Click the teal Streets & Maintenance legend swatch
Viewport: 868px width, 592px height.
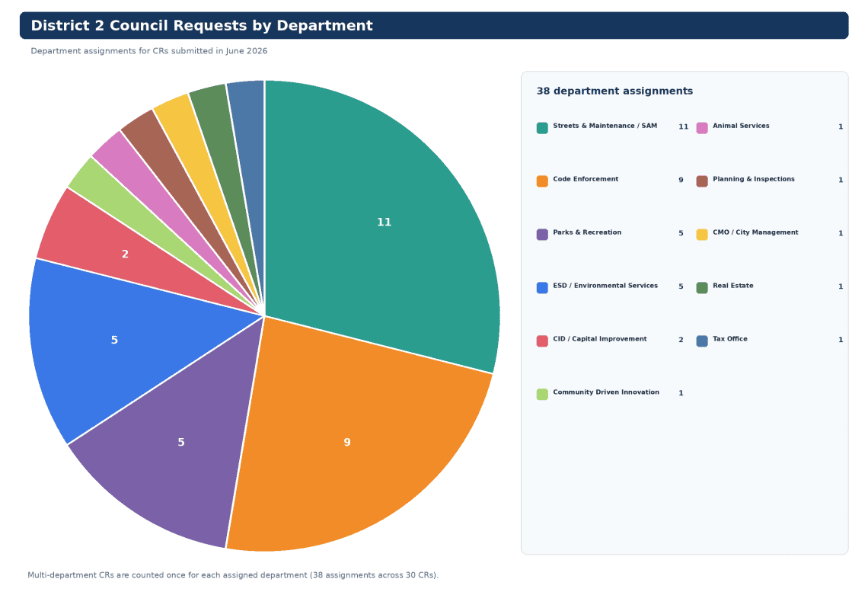(542, 128)
